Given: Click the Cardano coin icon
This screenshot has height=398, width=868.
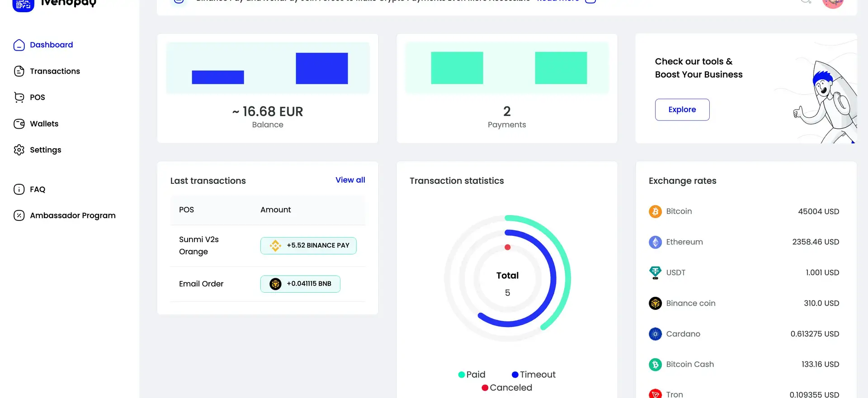Looking at the screenshot, I should coord(655,334).
